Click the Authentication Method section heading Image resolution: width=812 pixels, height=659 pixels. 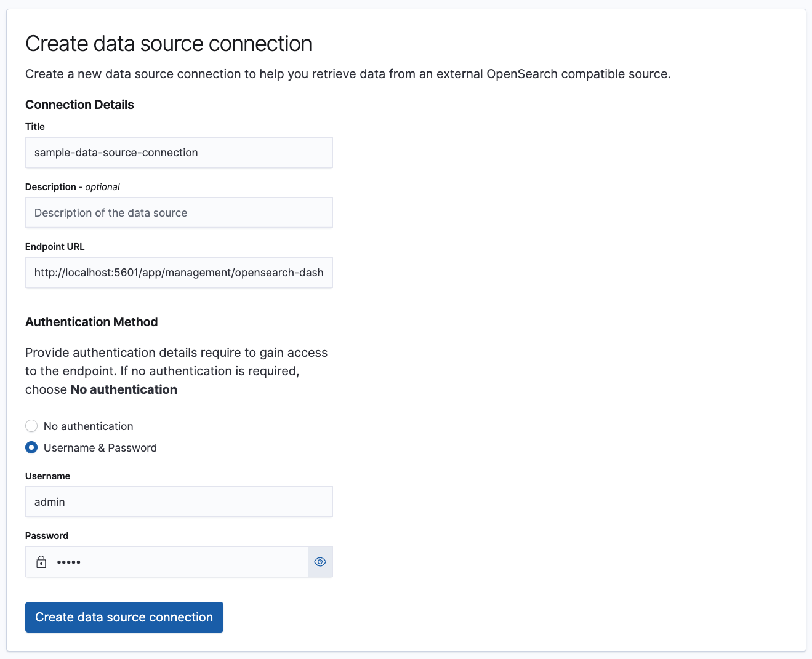pos(92,322)
